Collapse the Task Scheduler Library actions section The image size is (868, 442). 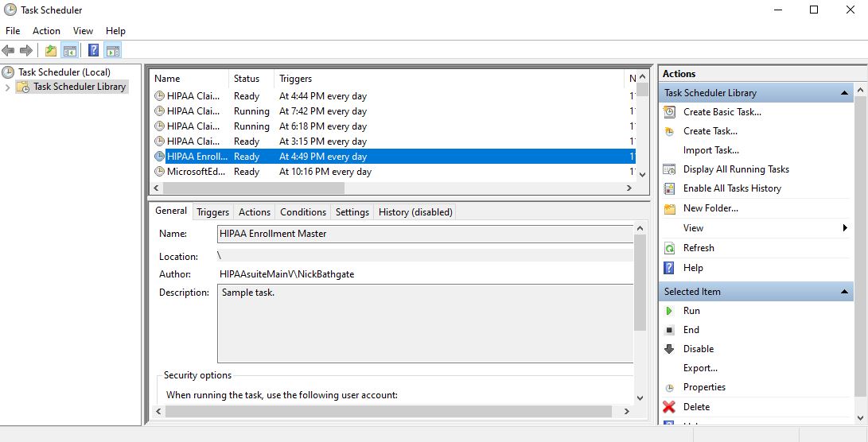pos(844,93)
